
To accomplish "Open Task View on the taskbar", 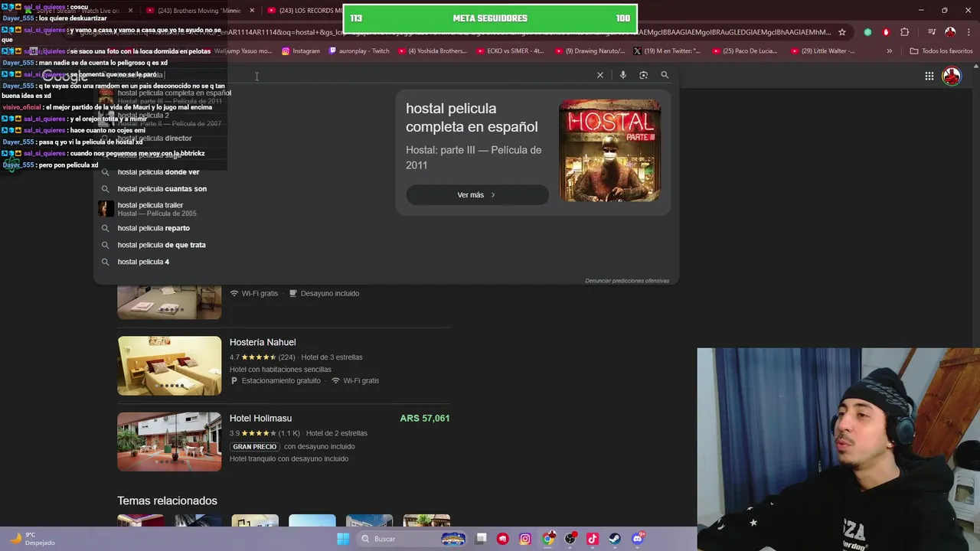I will pyautogui.click(x=481, y=539).
